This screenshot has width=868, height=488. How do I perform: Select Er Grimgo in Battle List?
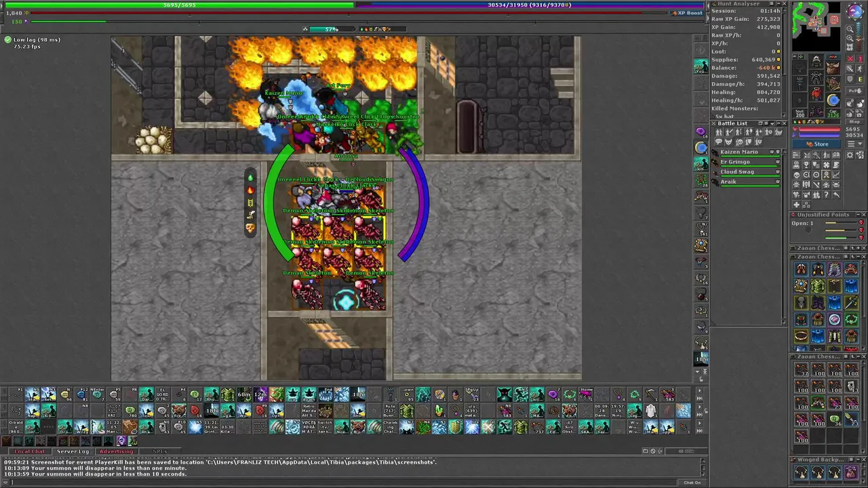pyautogui.click(x=745, y=163)
